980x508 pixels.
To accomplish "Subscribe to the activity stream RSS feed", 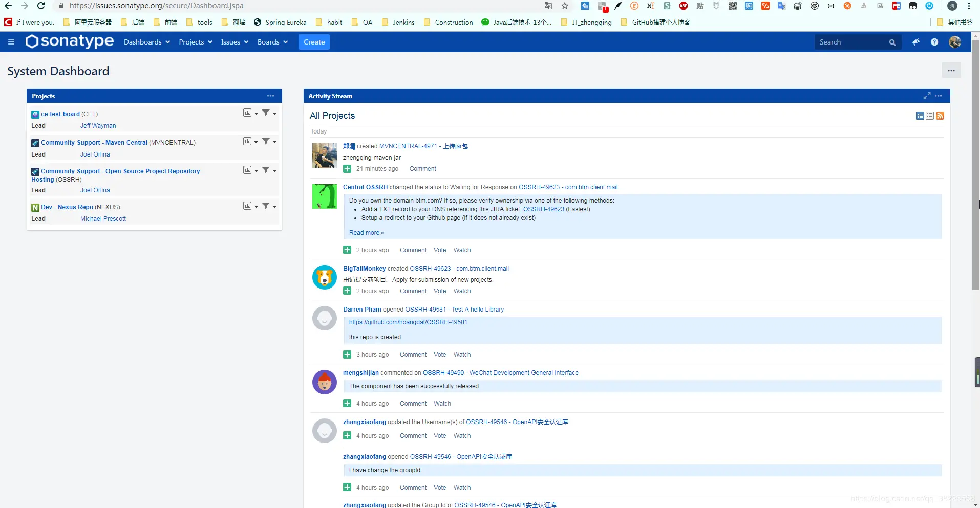I will coord(940,116).
